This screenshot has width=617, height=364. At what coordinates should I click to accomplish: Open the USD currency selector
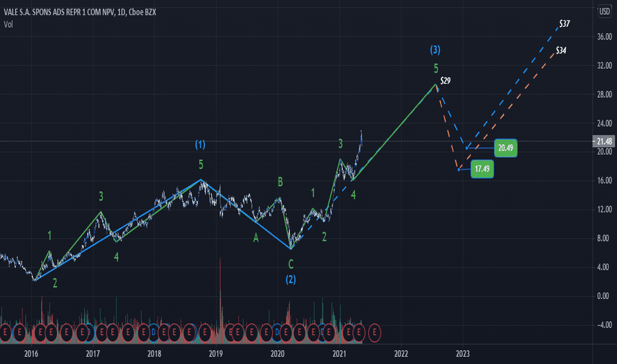pos(604,11)
